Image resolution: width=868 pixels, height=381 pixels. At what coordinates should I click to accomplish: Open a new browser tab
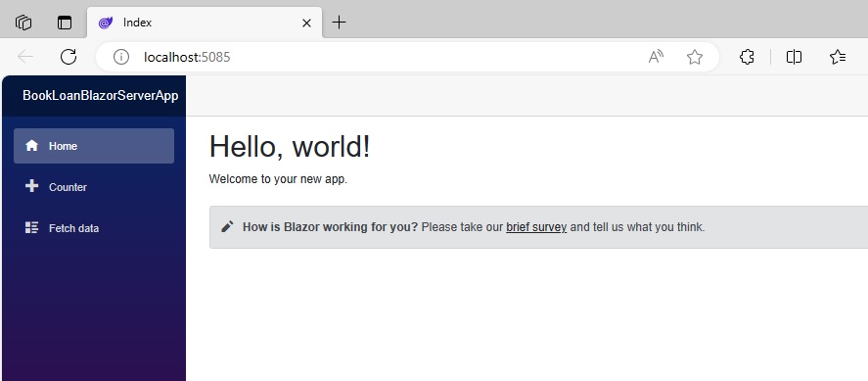coord(339,23)
